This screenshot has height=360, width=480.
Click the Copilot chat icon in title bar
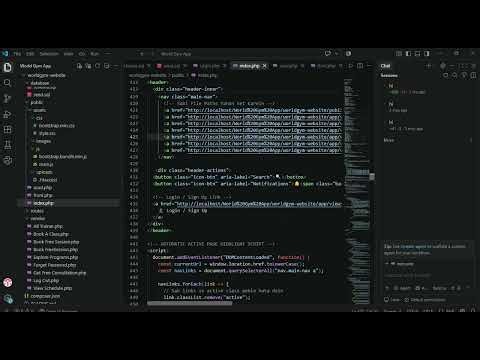(x=328, y=53)
